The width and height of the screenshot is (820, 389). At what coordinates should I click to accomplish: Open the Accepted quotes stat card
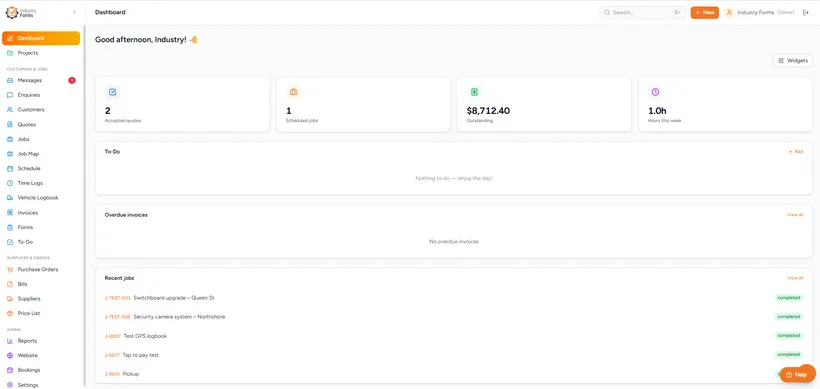(x=183, y=105)
